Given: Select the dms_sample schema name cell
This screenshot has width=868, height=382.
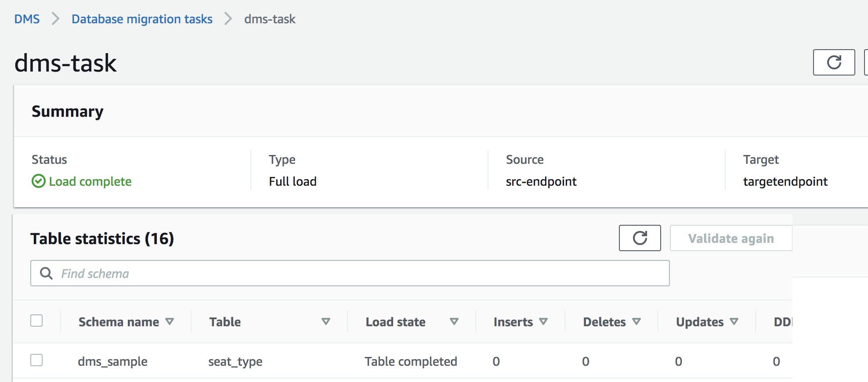Looking at the screenshot, I should pos(112,361).
